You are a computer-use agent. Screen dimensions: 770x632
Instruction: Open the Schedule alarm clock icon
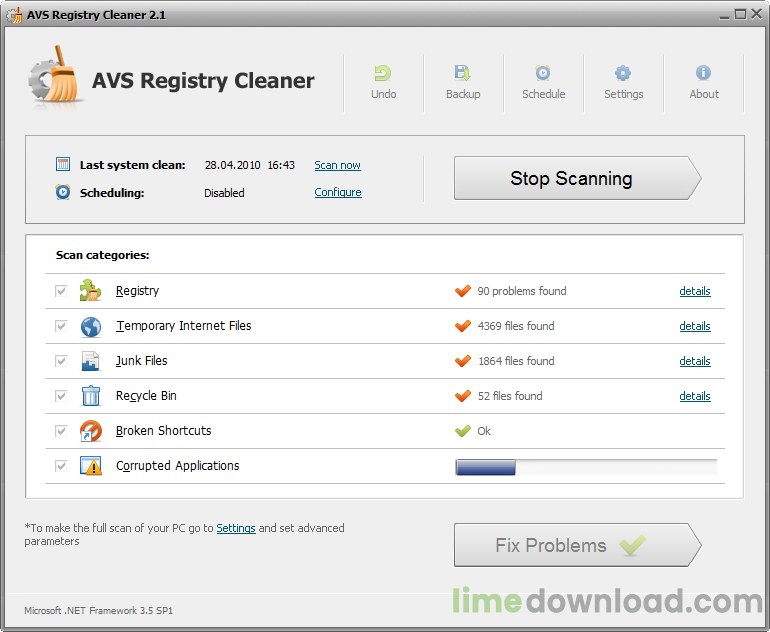tap(543, 73)
